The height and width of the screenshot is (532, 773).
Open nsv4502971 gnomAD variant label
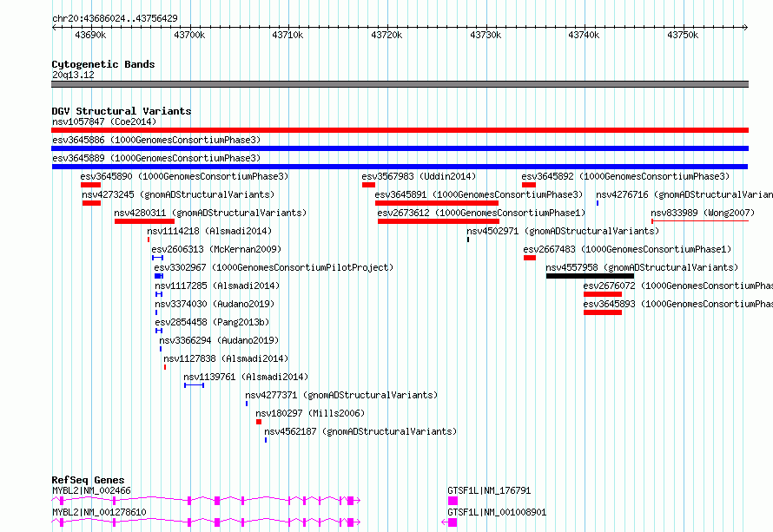coord(563,231)
